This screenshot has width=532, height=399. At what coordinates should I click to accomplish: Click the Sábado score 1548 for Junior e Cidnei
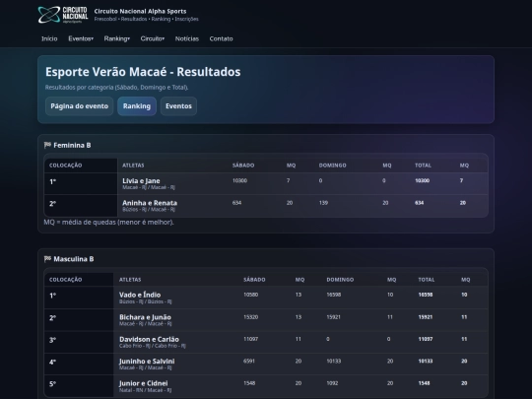pyautogui.click(x=249, y=383)
